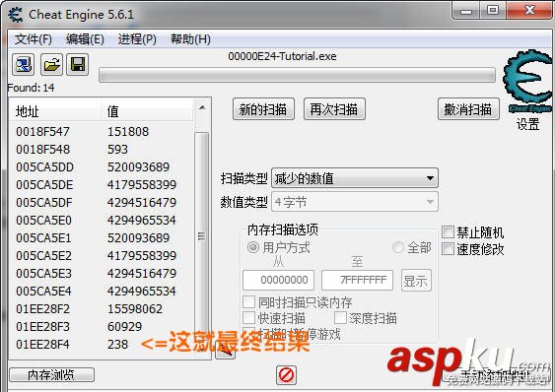Click the red no-entry clear list icon
The width and height of the screenshot is (555, 392).
click(286, 374)
